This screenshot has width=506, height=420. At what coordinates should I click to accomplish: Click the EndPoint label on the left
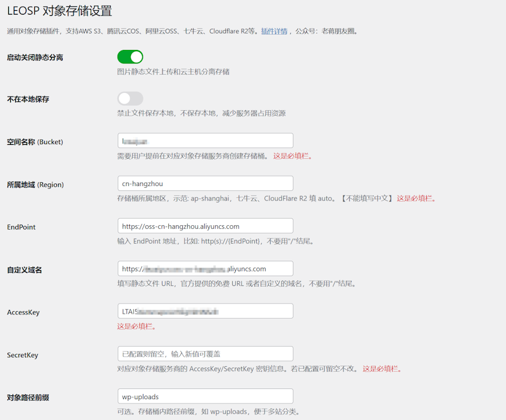22,226
